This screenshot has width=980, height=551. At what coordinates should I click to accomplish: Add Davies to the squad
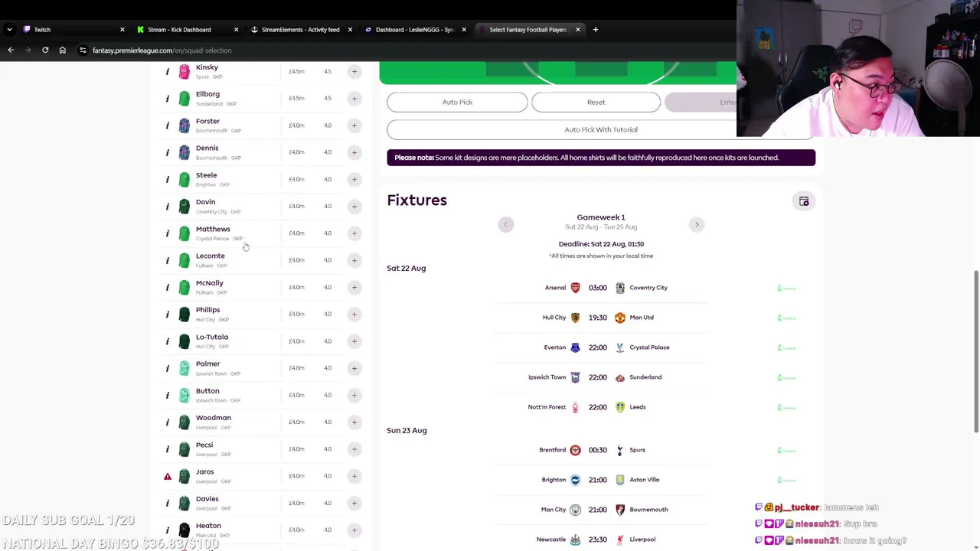(x=354, y=503)
